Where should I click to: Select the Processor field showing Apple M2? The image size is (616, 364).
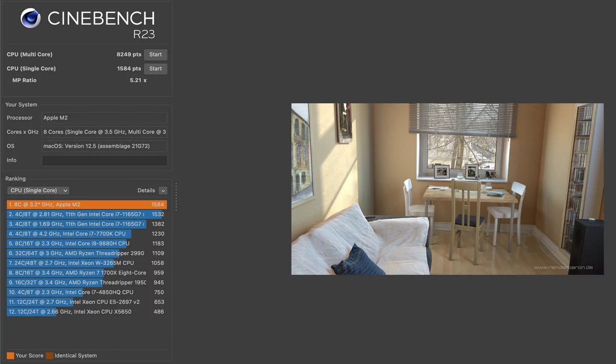104,118
